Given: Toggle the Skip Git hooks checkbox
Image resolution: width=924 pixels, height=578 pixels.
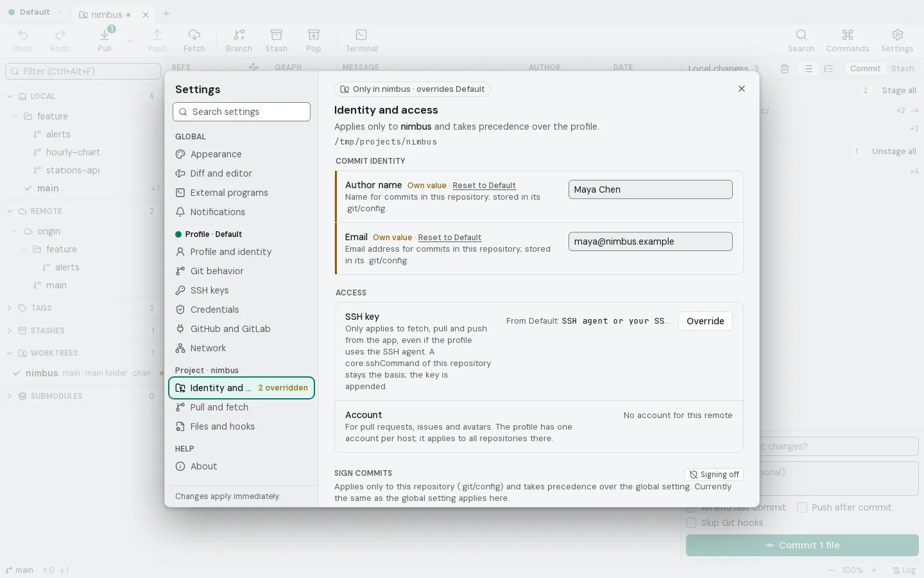Looking at the screenshot, I should tap(691, 523).
